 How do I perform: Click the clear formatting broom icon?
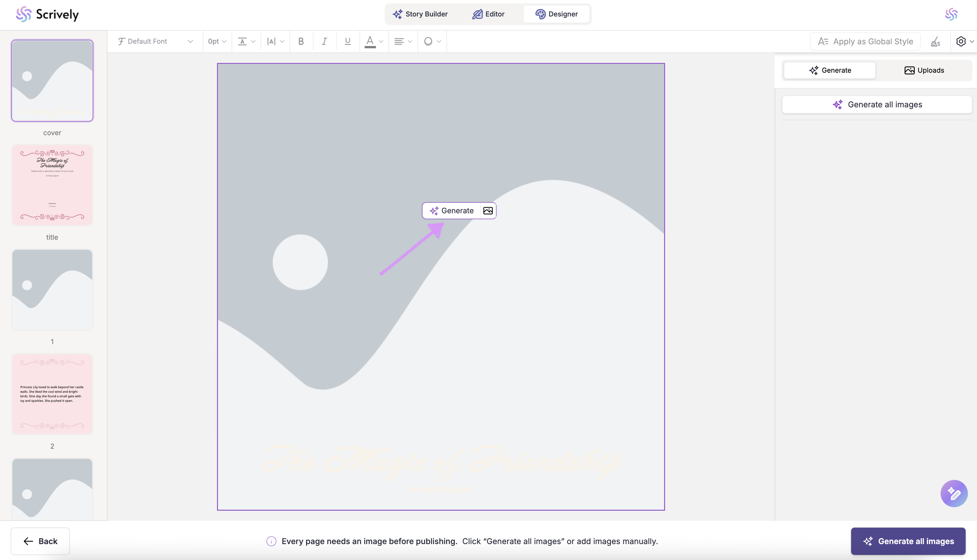(936, 41)
